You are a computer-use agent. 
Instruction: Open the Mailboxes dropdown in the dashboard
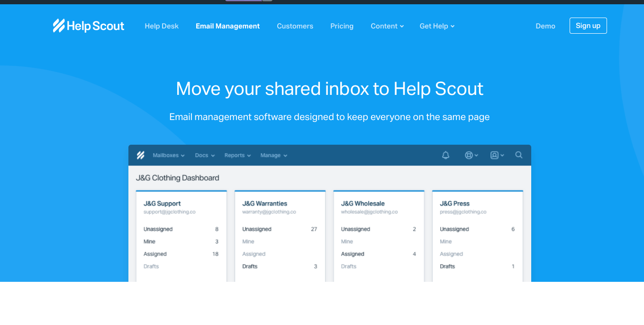coord(169,155)
